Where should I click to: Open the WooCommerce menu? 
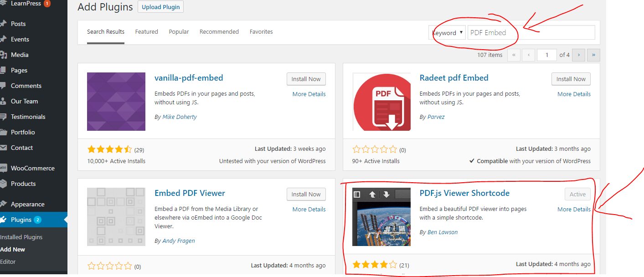34,168
